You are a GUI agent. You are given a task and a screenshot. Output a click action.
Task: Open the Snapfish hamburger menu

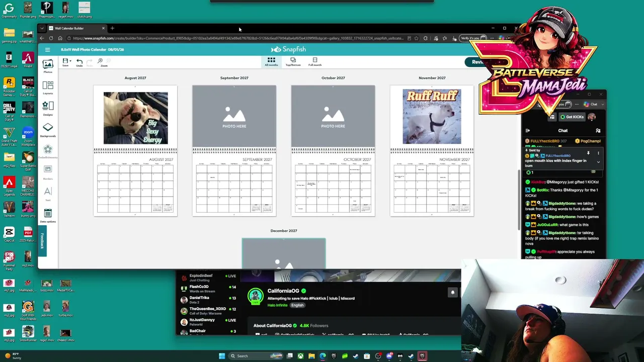(x=47, y=50)
